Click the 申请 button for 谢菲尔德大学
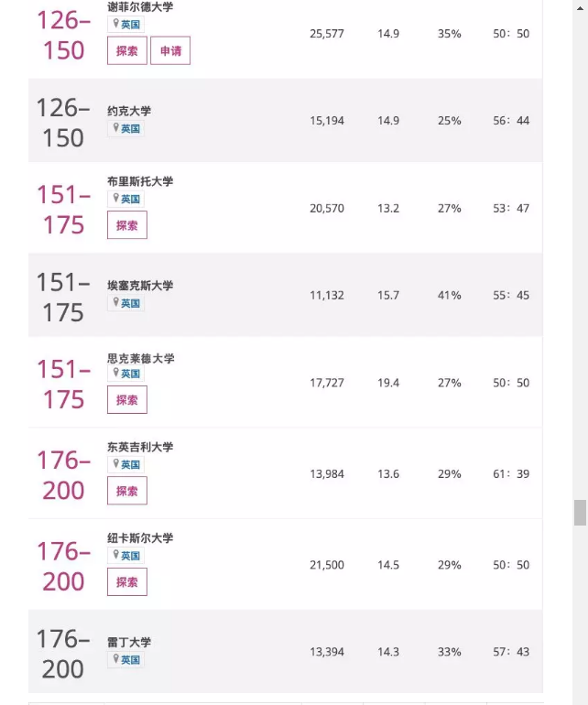Screen dimensions: 588x705 pos(170,50)
